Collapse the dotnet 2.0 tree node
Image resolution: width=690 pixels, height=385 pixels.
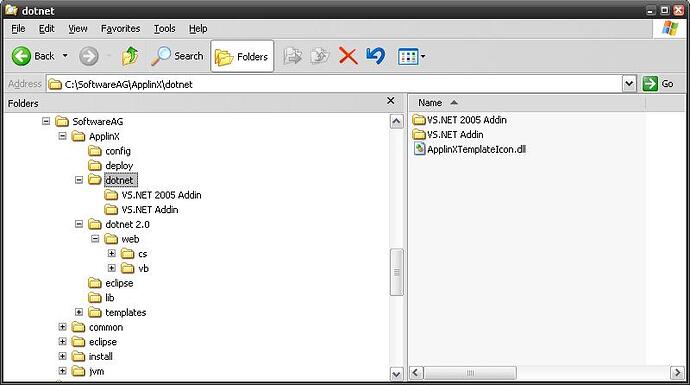(x=79, y=224)
